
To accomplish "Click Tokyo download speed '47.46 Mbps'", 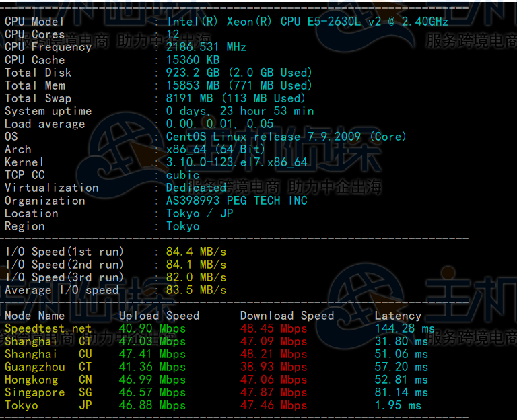I will pyautogui.click(x=274, y=405).
